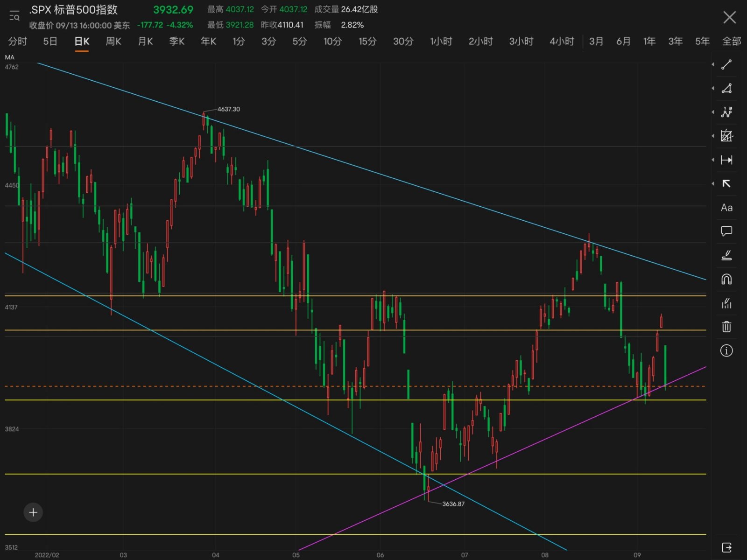The image size is (747, 560).
Task: Toggle the magnet snap mode
Action: [x=726, y=279]
